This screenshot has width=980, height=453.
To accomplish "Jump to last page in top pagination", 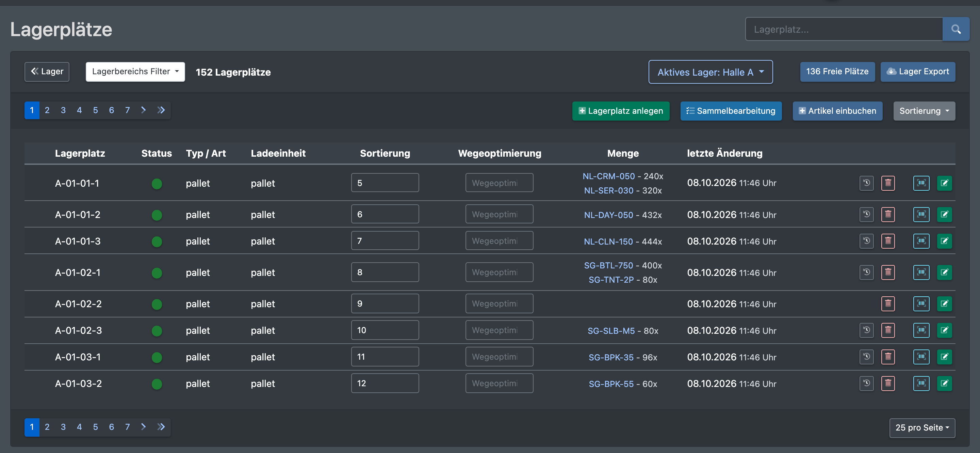I will click(x=161, y=110).
